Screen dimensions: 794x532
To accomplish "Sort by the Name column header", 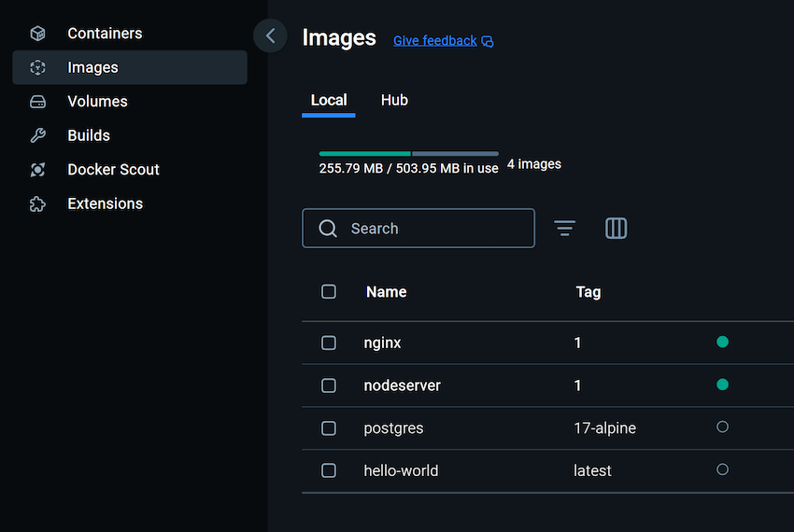I will point(387,292).
